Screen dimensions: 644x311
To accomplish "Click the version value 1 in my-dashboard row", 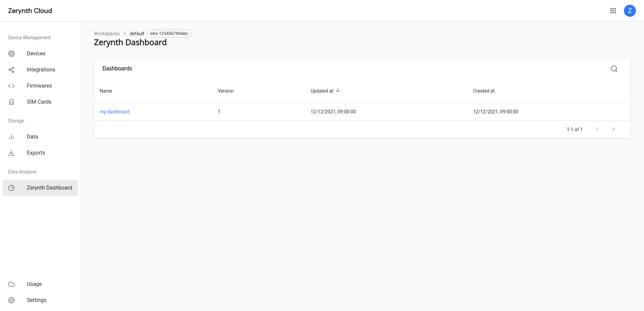I will pyautogui.click(x=219, y=112).
